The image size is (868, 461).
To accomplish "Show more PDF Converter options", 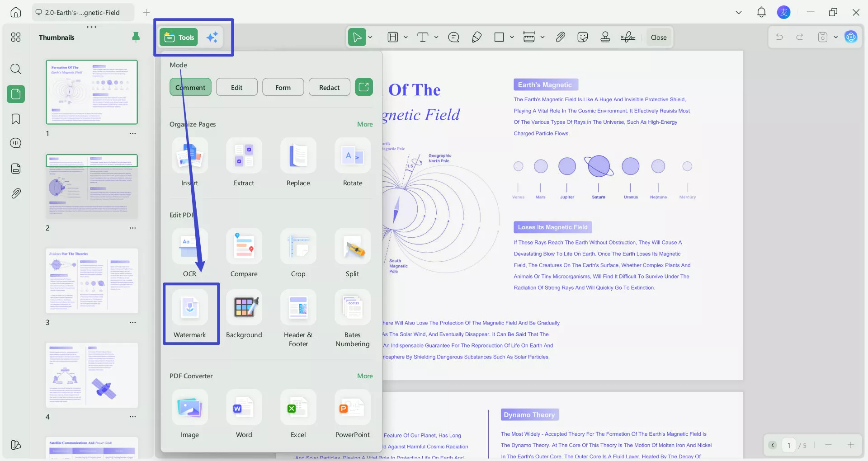I will coord(365,376).
